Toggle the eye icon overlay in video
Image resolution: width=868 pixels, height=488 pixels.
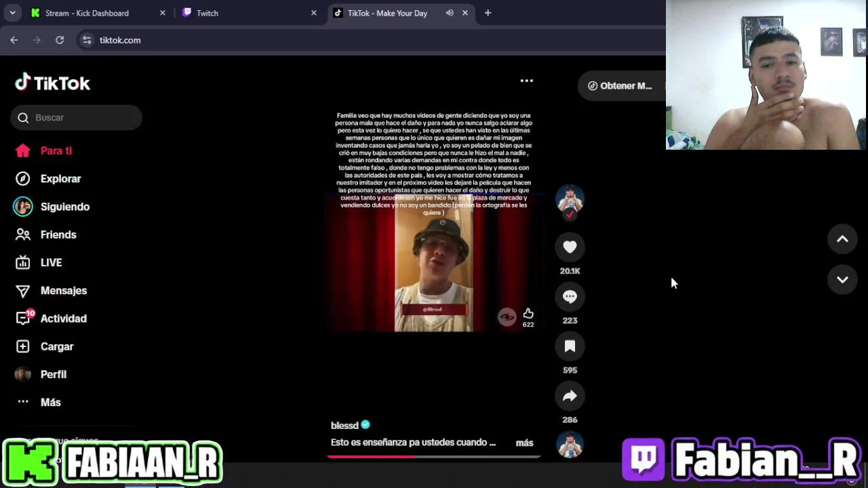[x=507, y=317]
